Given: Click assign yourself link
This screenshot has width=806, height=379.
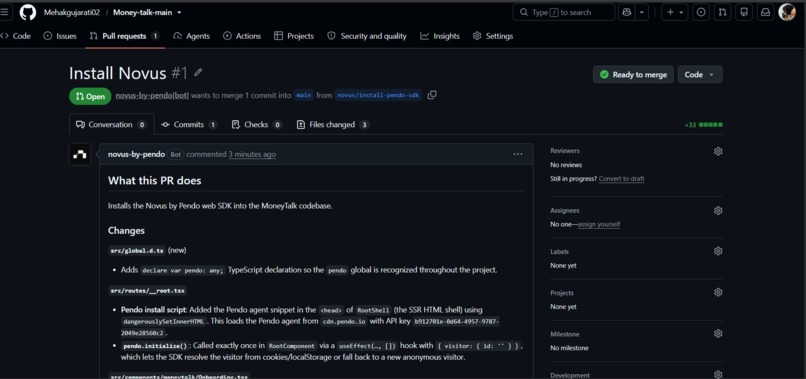Looking at the screenshot, I should tap(599, 225).
